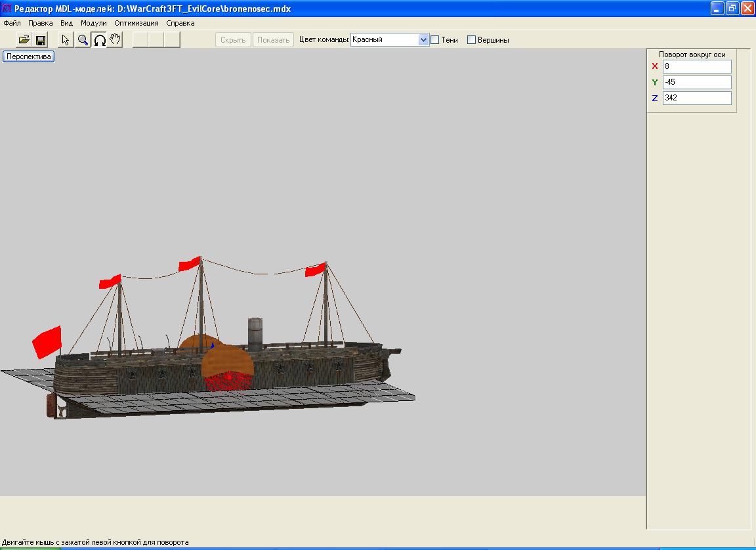The width and height of the screenshot is (756, 550).
Task: Activate the magnifier zoom tool
Action: [x=83, y=39]
